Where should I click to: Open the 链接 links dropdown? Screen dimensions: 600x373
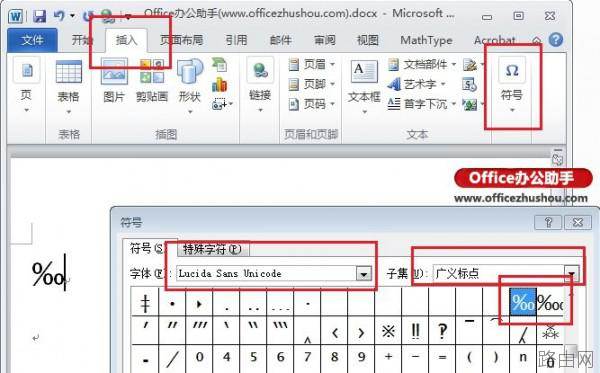coord(260,85)
